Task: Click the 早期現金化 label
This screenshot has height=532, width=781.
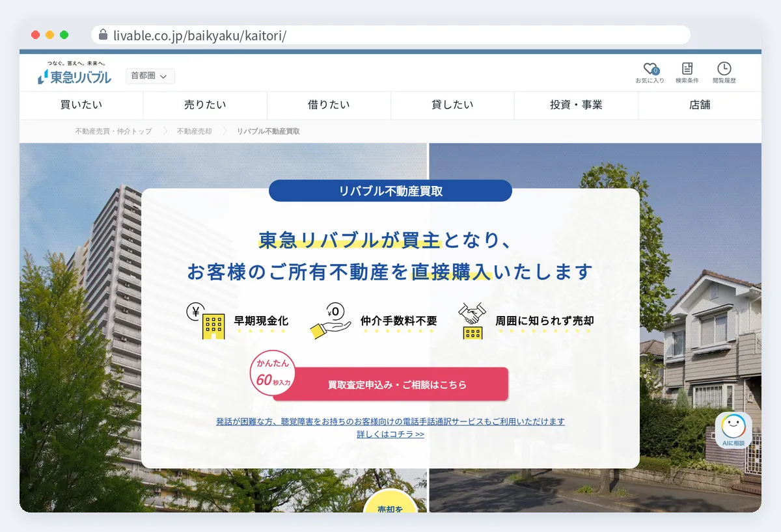Action: 261,321
